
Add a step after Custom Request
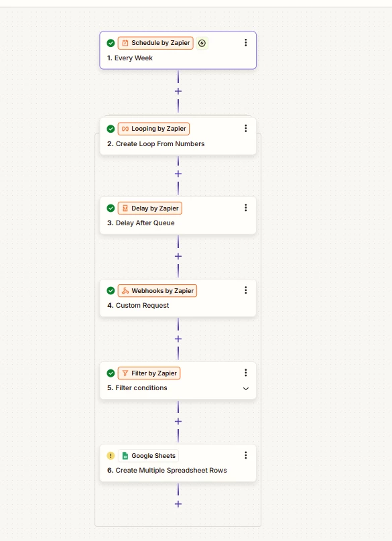[x=178, y=339]
